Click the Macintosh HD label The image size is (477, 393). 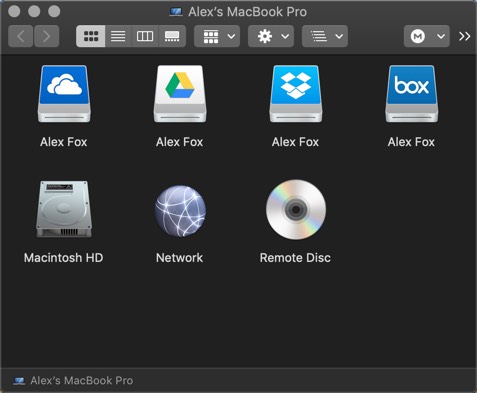point(64,258)
